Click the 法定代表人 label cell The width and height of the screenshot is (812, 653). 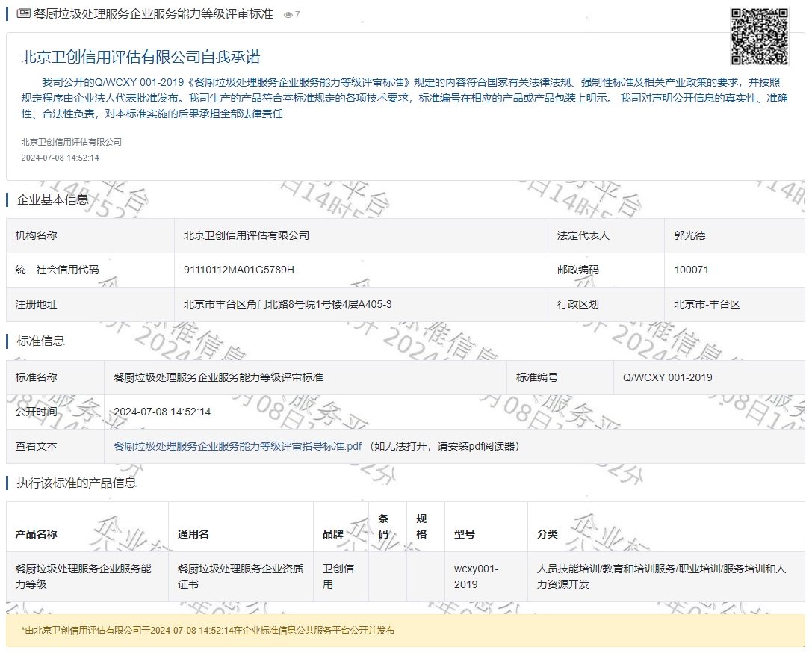606,235
